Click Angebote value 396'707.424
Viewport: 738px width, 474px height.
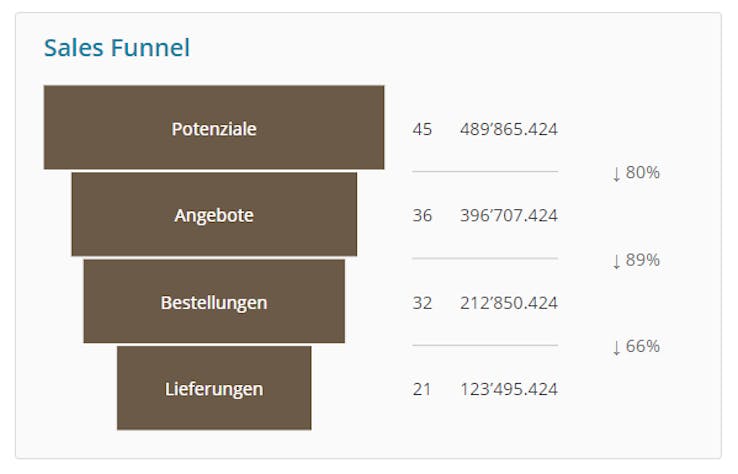click(509, 216)
